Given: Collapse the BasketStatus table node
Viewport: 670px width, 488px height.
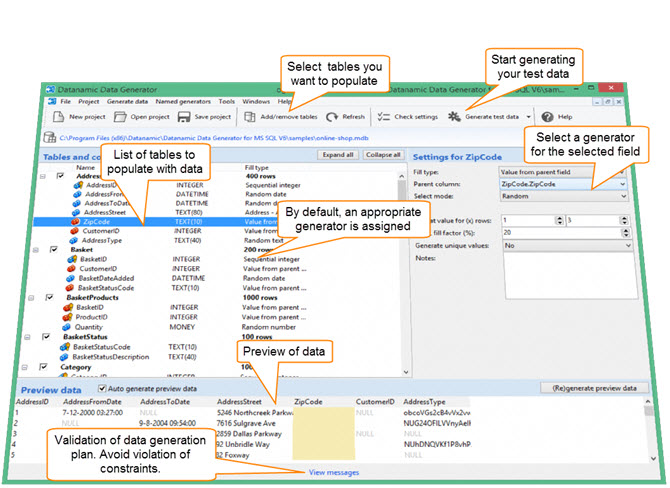Looking at the screenshot, I should (x=27, y=337).
